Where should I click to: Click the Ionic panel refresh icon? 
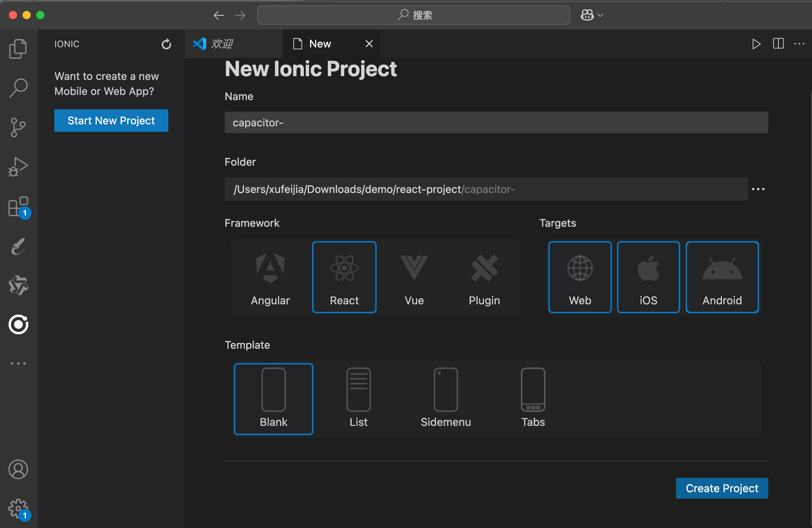tap(166, 44)
